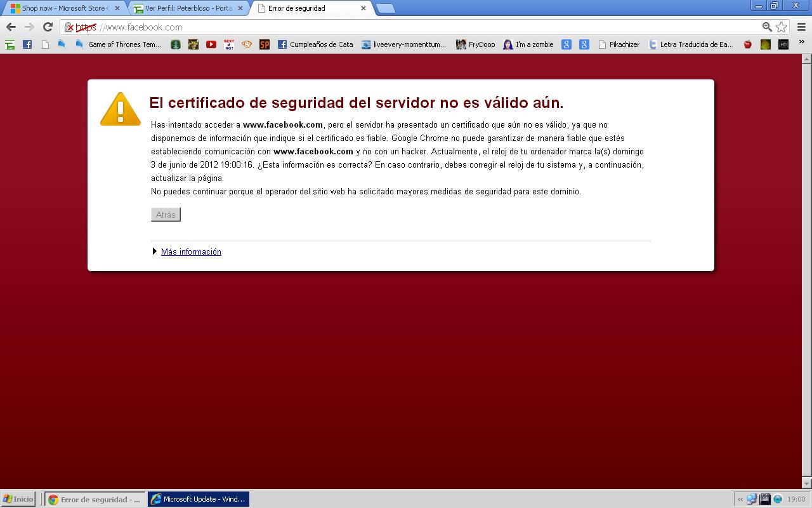Open the 'I'm a zombie' bookmark
Viewport: 812px width, 508px height.
[528, 44]
